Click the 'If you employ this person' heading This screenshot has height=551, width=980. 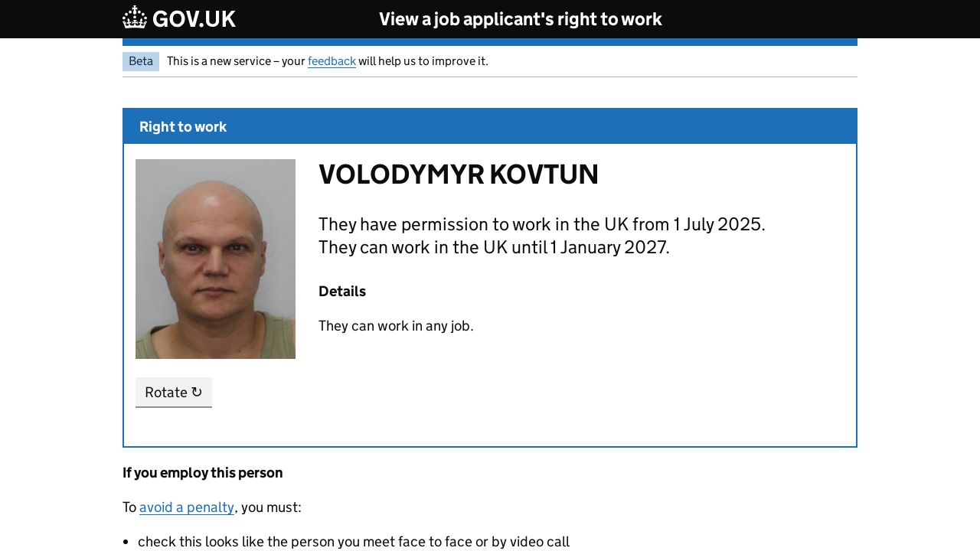click(203, 473)
